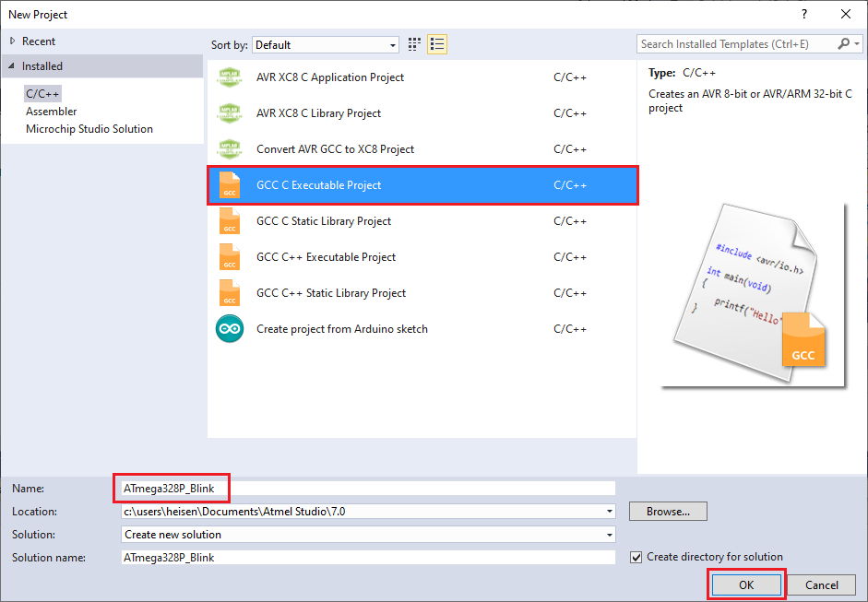Image resolution: width=868 pixels, height=602 pixels.
Task: Toggle Create directory for solution checkbox
Action: point(636,557)
